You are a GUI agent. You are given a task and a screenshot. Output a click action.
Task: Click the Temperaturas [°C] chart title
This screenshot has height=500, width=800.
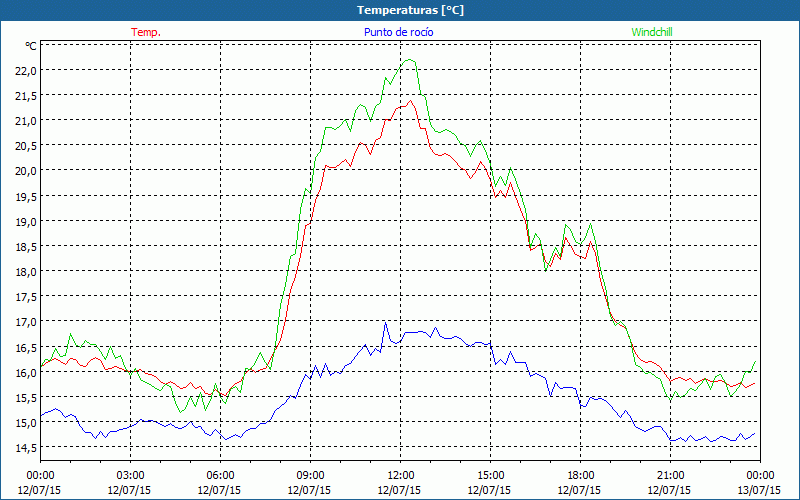(410, 10)
